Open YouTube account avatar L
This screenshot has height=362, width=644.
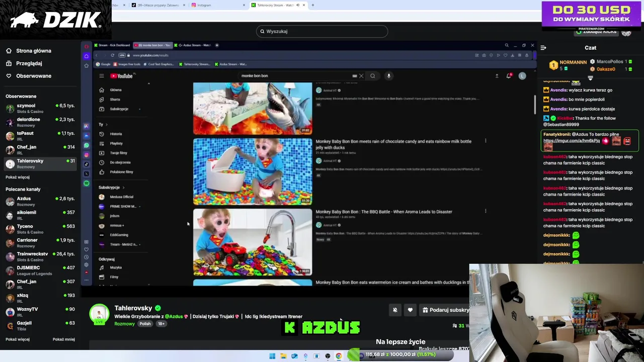pyautogui.click(x=522, y=76)
